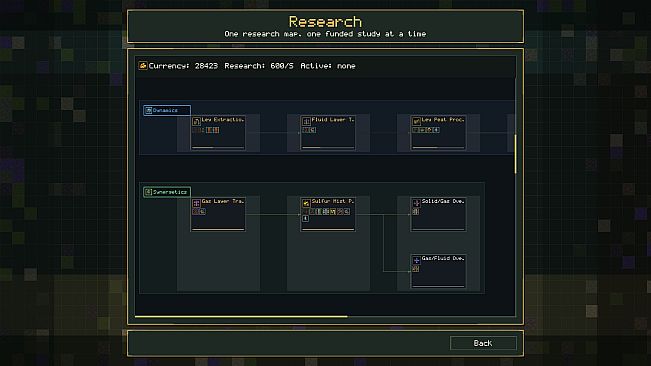
Task: Click the Lev Extraction node icon
Action: pos(196,121)
